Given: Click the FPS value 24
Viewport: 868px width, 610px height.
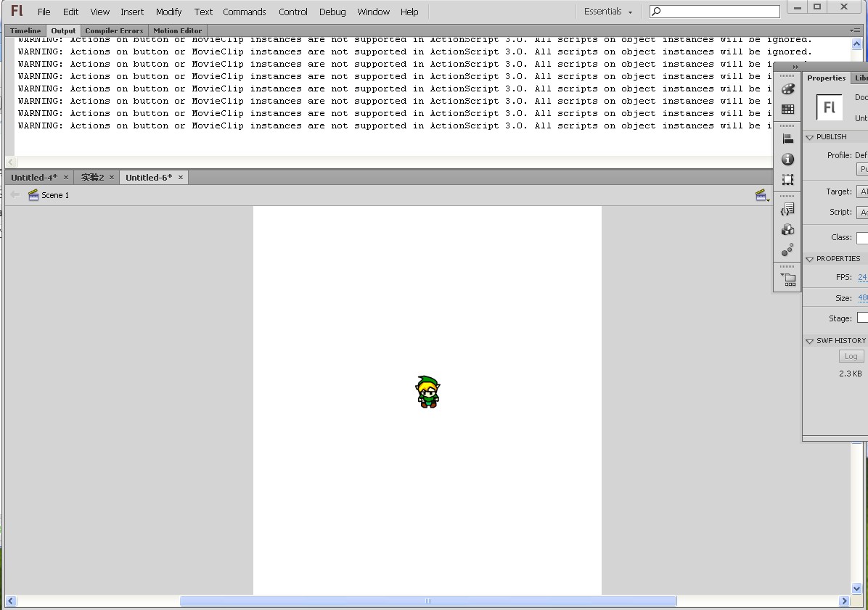Looking at the screenshot, I should 862,277.
